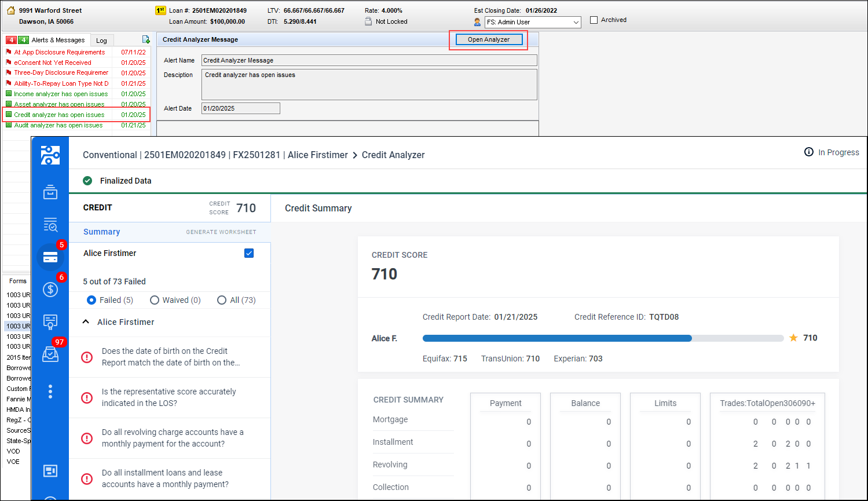Click the Description text area

pos(369,85)
